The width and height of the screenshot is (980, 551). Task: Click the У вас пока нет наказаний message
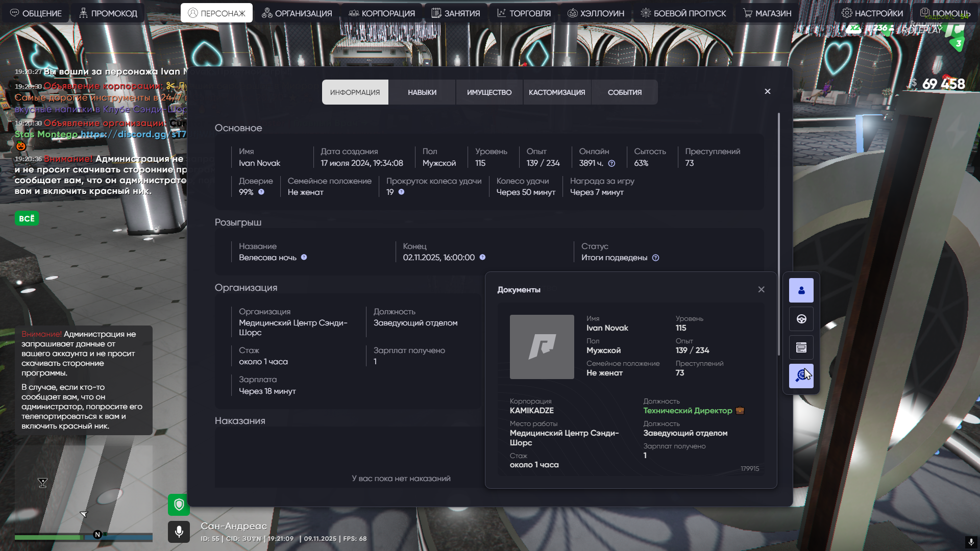401,479
